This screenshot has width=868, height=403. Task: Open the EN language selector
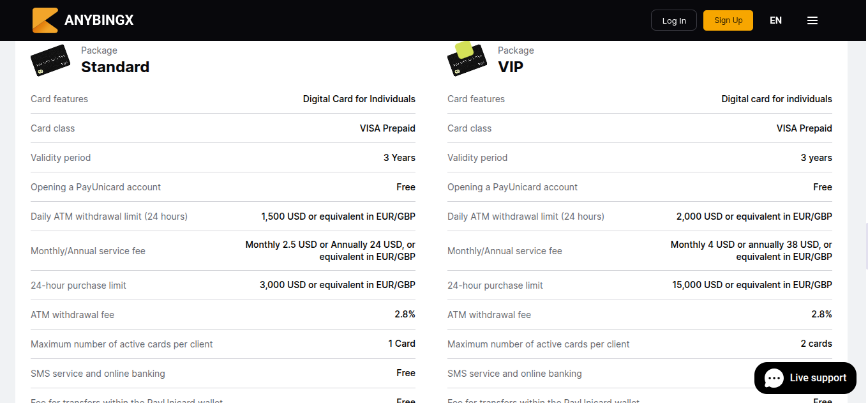point(775,20)
